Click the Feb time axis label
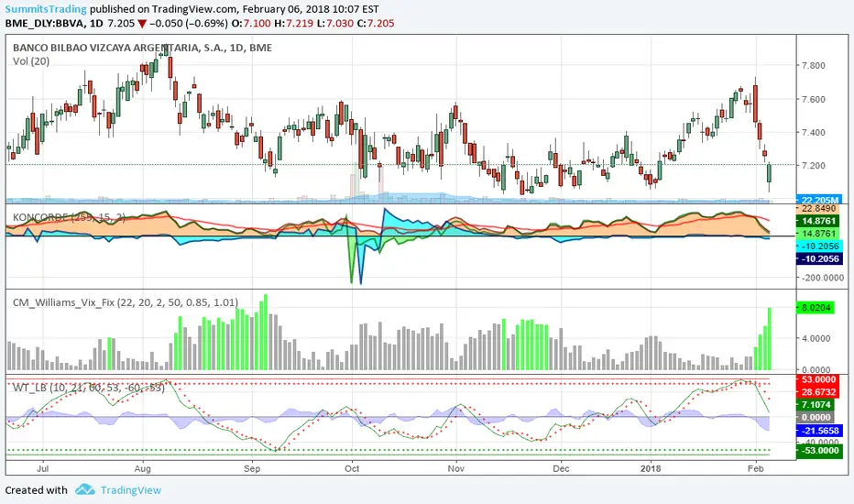This screenshot has width=854, height=504. point(755,468)
